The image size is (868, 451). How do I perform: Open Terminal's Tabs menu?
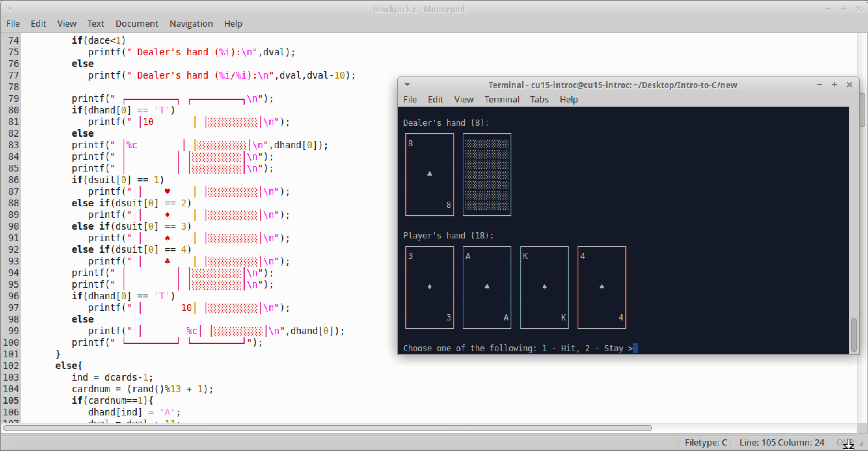click(539, 99)
